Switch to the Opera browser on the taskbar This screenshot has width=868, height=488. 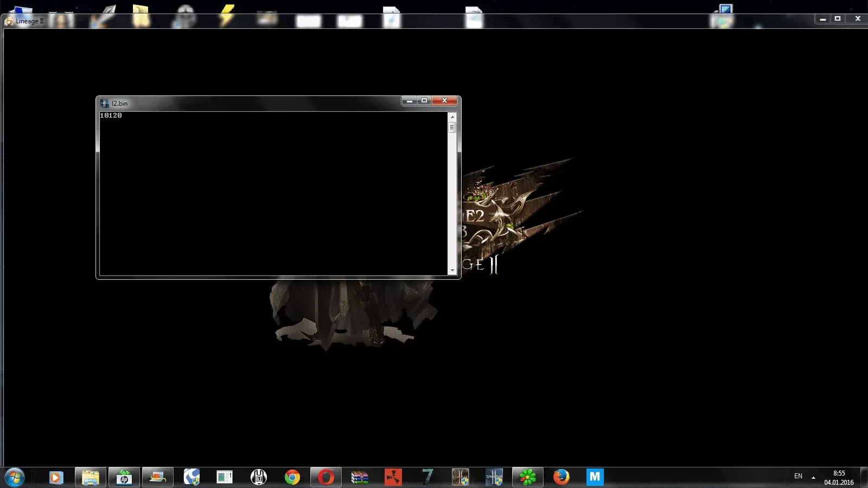pyautogui.click(x=326, y=477)
